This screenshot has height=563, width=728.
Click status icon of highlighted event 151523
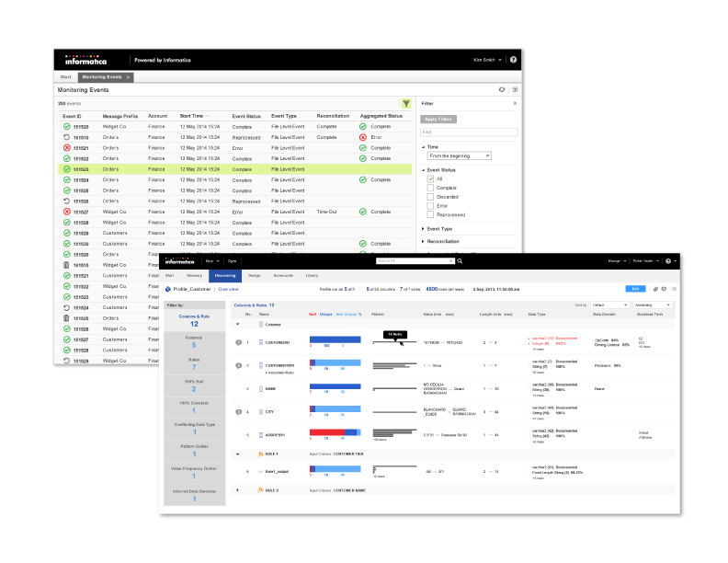[x=66, y=169]
